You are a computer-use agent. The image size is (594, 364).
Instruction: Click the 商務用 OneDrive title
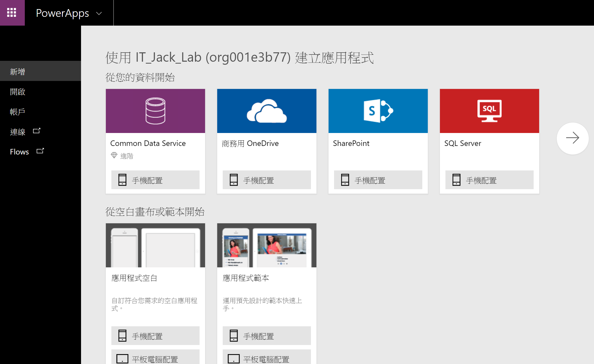[250, 143]
